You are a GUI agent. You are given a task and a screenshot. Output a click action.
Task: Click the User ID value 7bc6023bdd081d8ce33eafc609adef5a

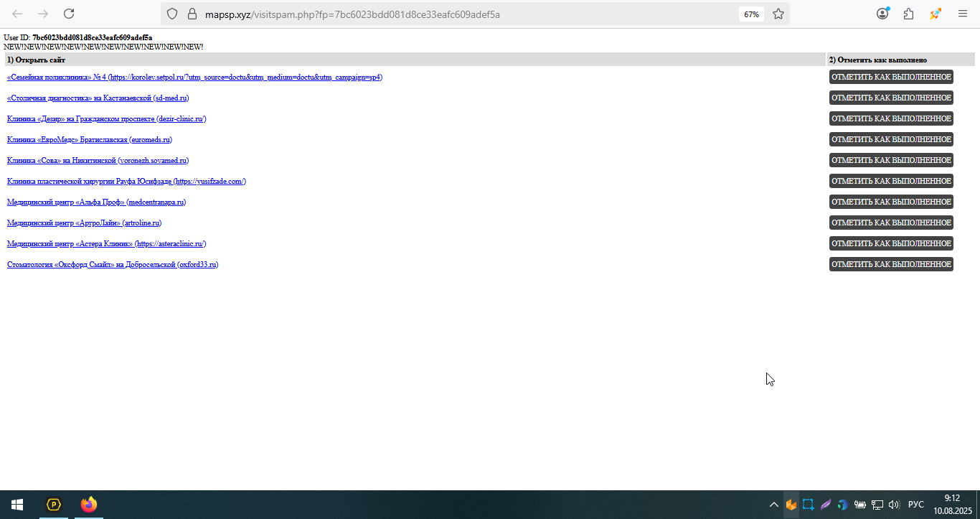click(x=92, y=37)
